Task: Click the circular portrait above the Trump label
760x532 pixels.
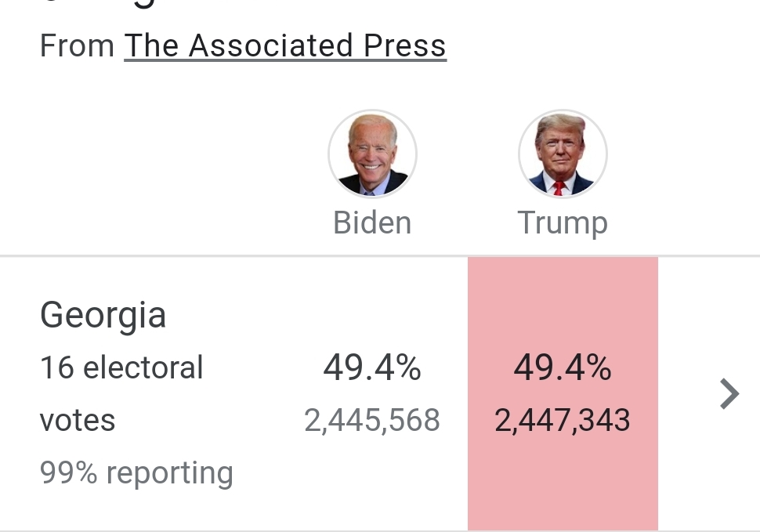Action: tap(563, 154)
